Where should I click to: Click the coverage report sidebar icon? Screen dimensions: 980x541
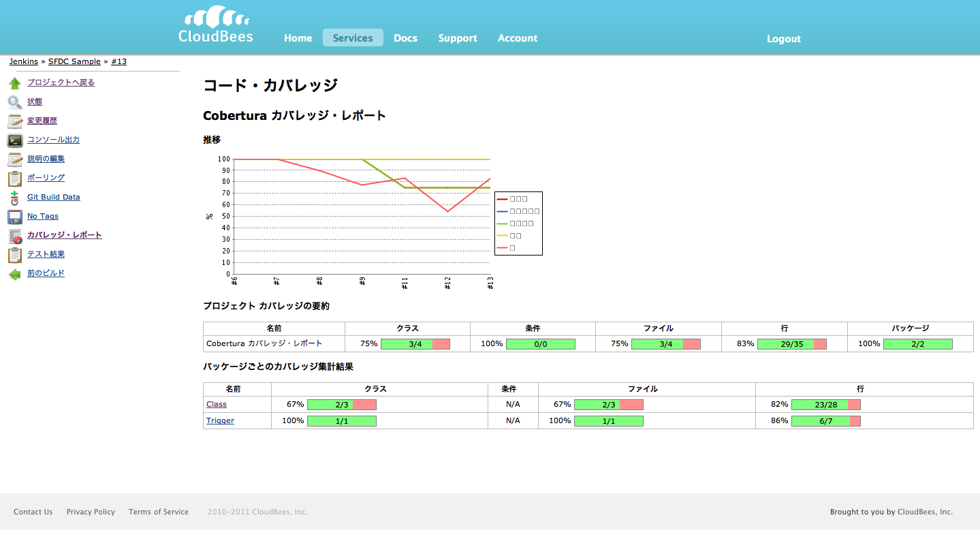14,236
